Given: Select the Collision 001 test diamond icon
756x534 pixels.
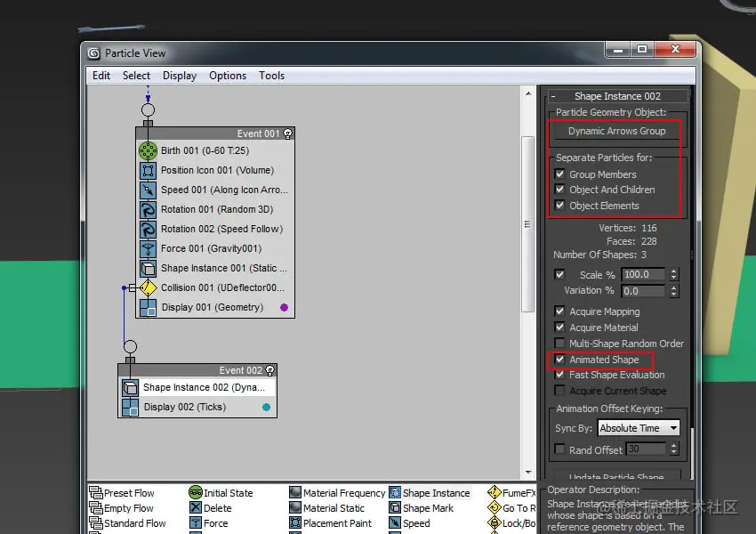Looking at the screenshot, I should pyautogui.click(x=148, y=288).
